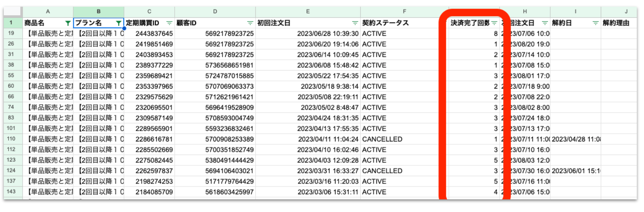Click the 定期購買ID filter icon
Viewport: 644px width, 212px height.
169,23
